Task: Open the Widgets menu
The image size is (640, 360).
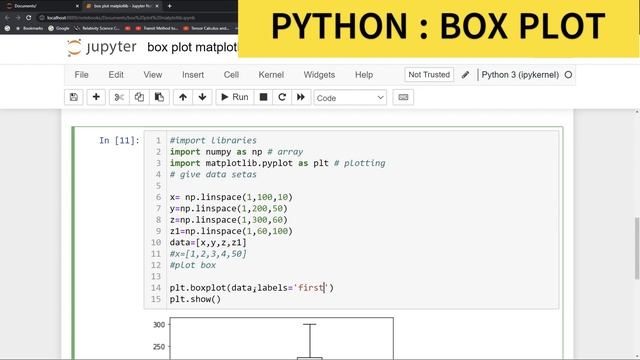Action: (319, 75)
